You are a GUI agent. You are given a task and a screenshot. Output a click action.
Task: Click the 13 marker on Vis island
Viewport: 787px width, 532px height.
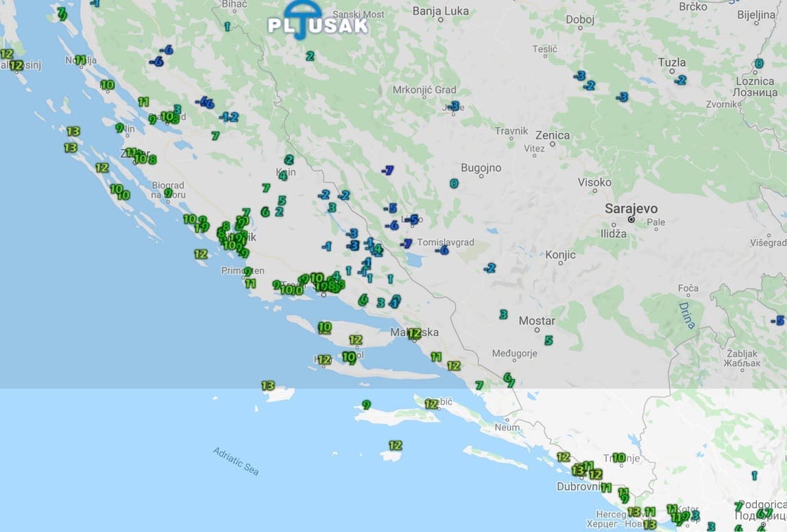point(268,386)
